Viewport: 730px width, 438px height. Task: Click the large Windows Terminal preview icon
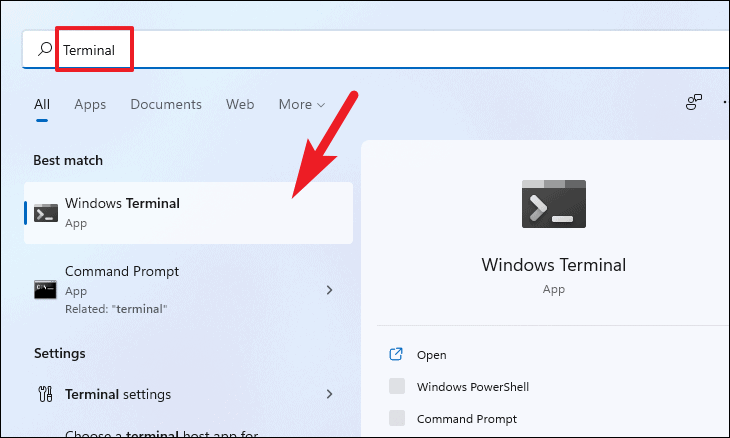pyautogui.click(x=554, y=204)
